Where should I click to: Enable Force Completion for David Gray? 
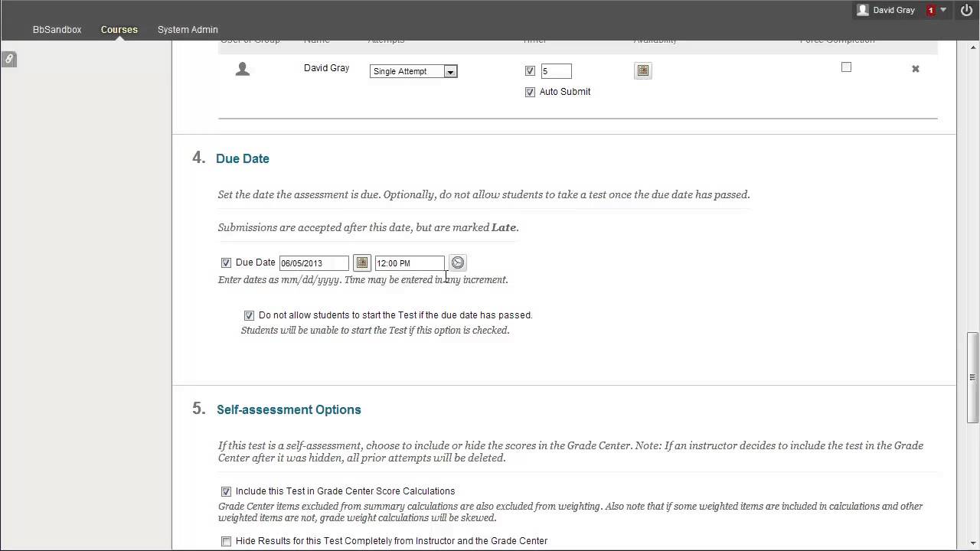pyautogui.click(x=846, y=67)
